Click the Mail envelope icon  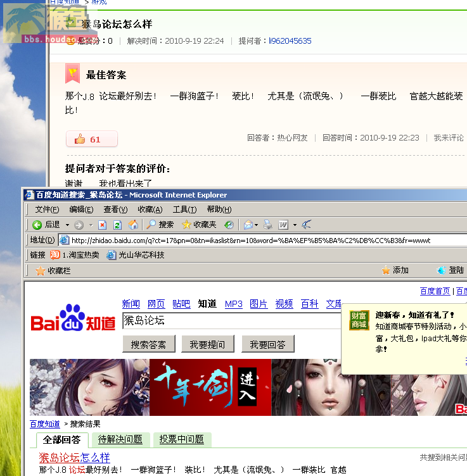[248, 225]
